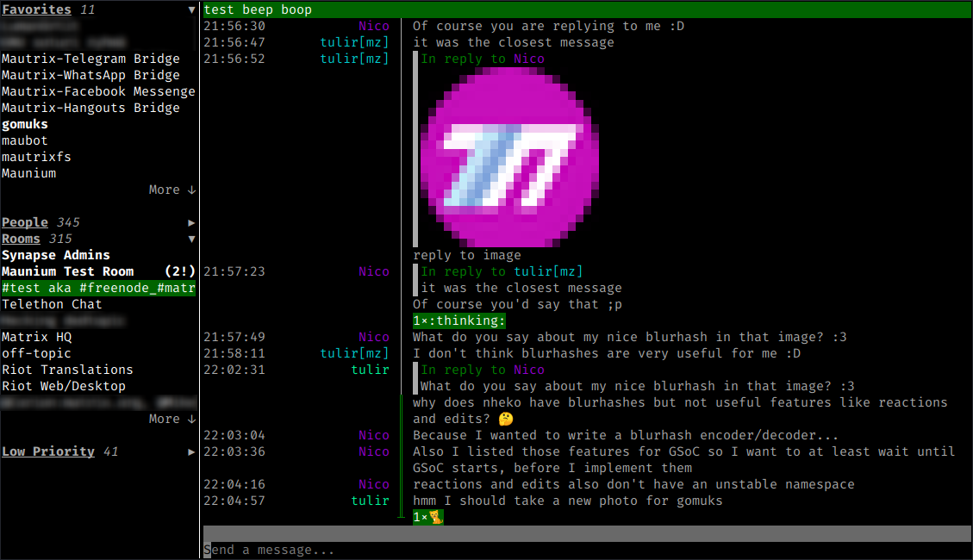The image size is (973, 560).
Task: Click sender tulir at 22:02:31
Action: [x=371, y=370]
